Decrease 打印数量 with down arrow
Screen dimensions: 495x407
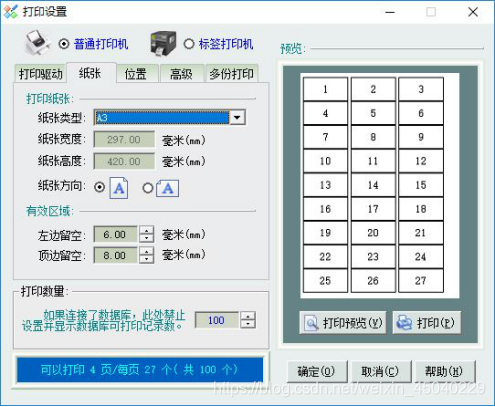point(248,324)
